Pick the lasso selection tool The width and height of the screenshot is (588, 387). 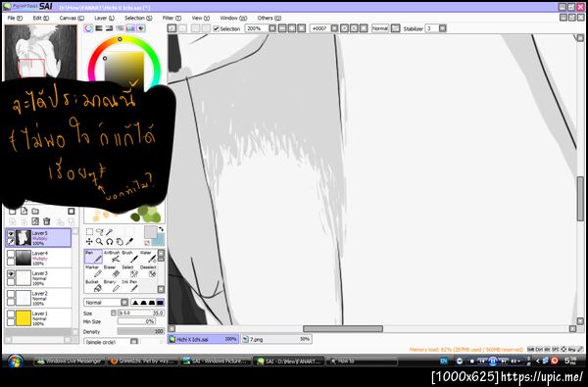click(x=99, y=232)
